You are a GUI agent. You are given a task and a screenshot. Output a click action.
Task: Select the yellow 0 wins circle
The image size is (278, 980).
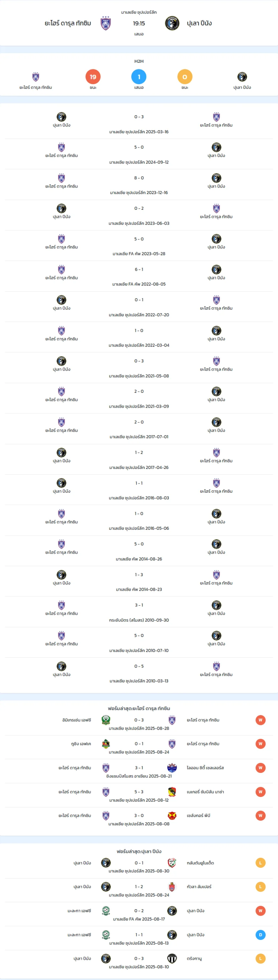point(185,77)
